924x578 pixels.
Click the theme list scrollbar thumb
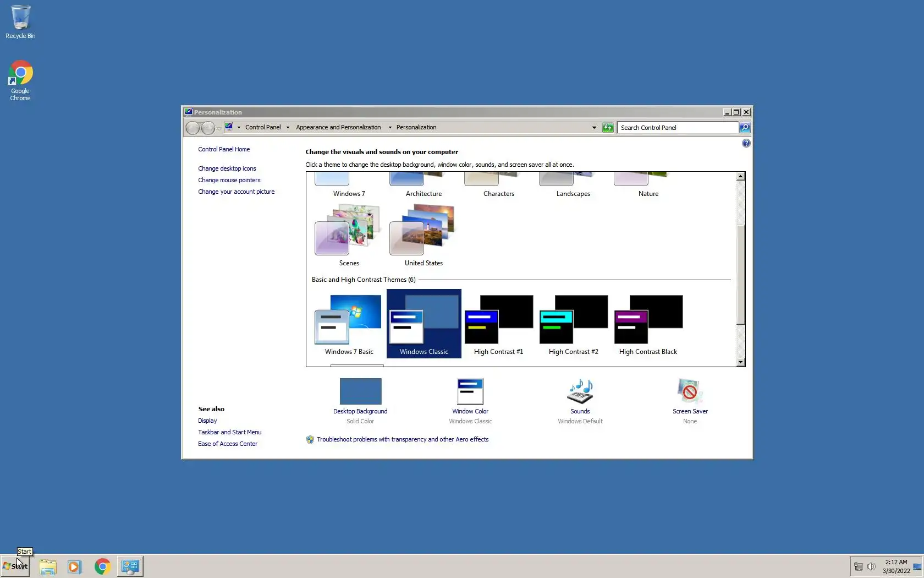[x=741, y=275]
